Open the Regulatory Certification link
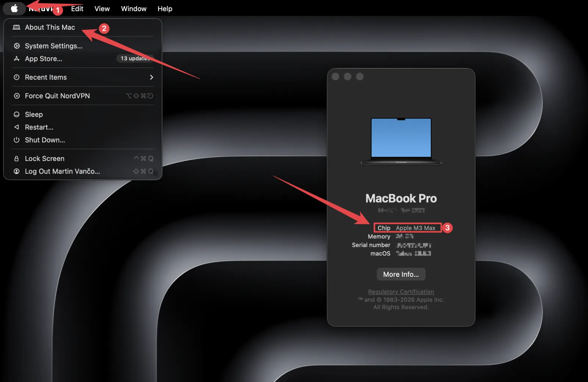The width and height of the screenshot is (588, 382). click(x=401, y=292)
